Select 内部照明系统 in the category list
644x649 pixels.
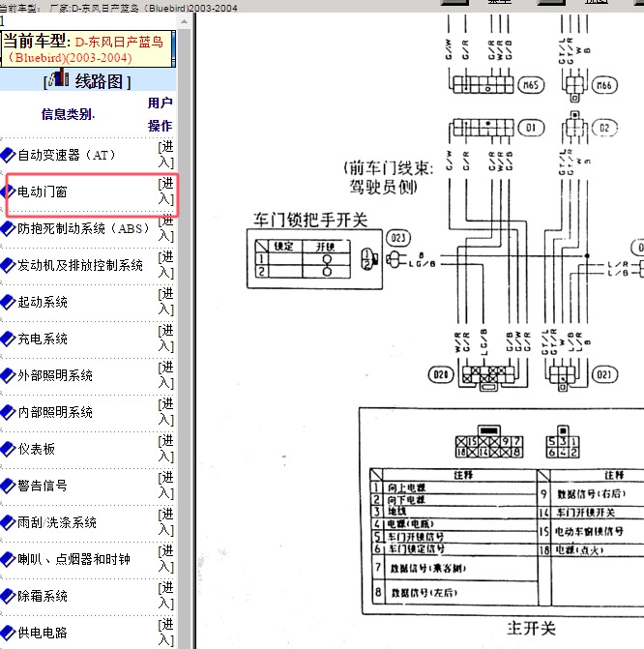[55, 412]
